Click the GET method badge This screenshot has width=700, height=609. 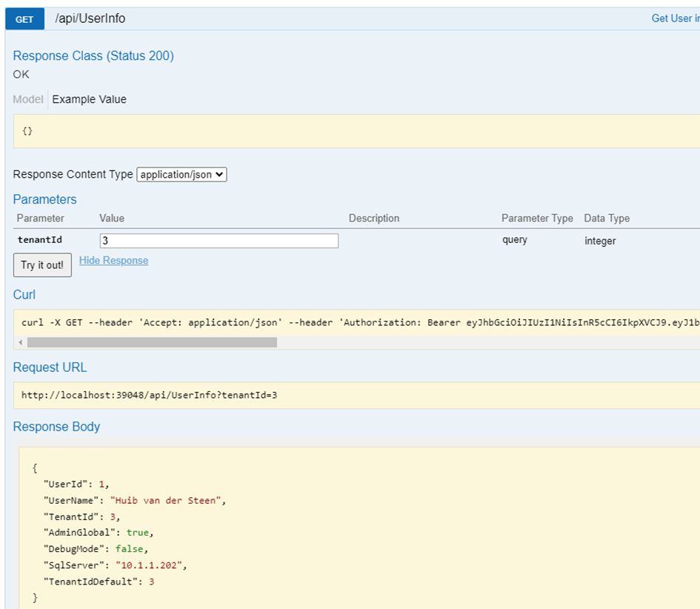tap(24, 19)
